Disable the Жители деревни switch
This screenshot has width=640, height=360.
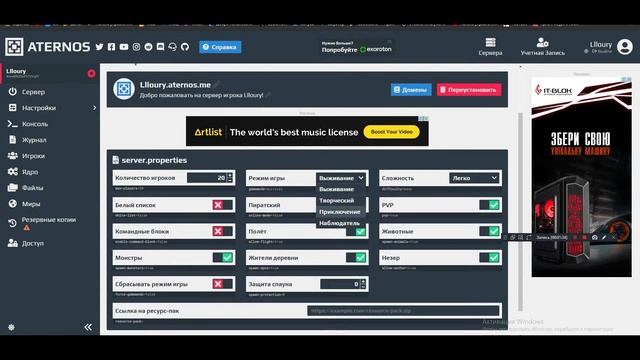pos(356,258)
